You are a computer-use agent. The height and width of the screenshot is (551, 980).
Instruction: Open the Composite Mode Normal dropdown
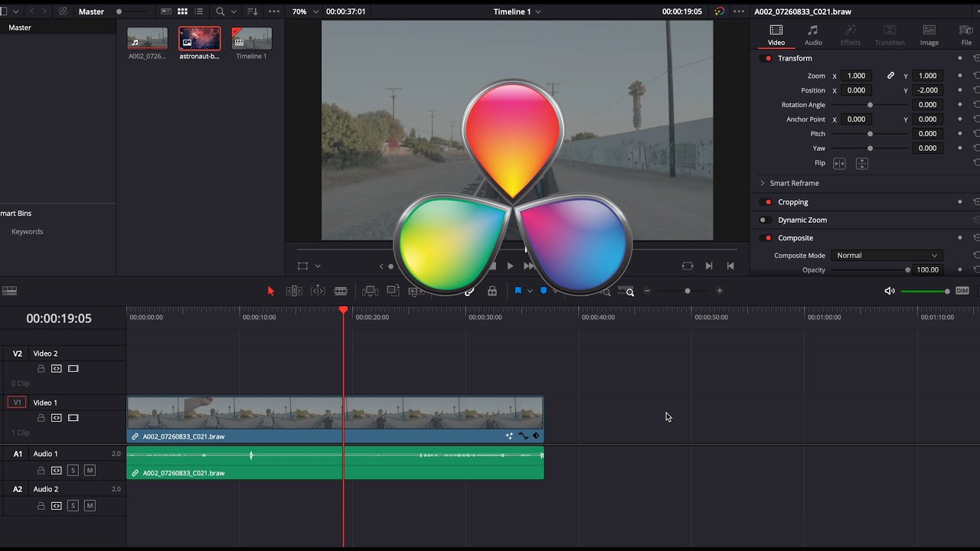coord(886,255)
